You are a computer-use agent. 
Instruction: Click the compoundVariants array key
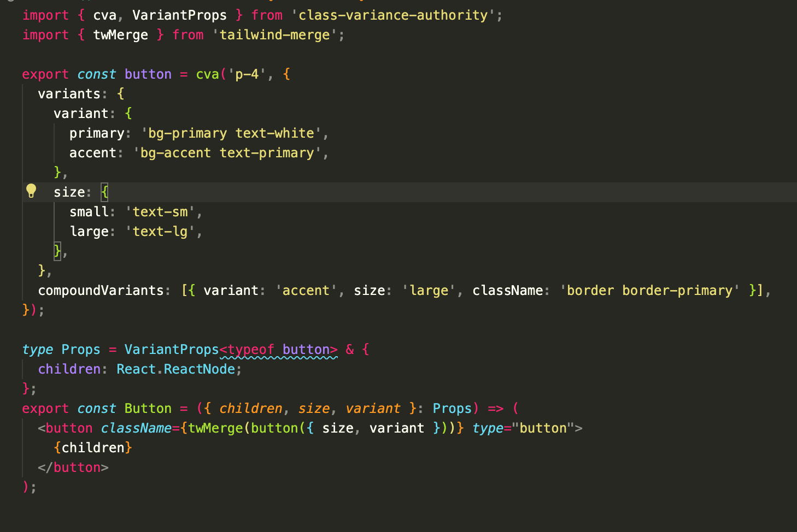pyautogui.click(x=102, y=290)
